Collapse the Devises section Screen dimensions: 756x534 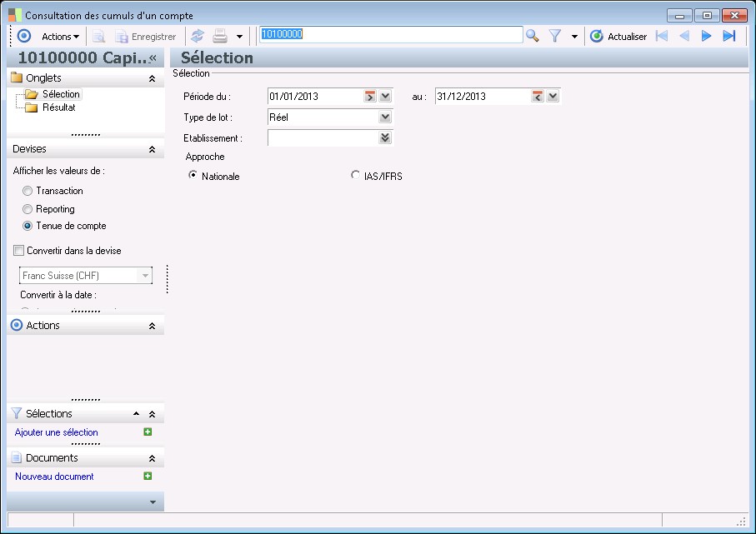[152, 149]
